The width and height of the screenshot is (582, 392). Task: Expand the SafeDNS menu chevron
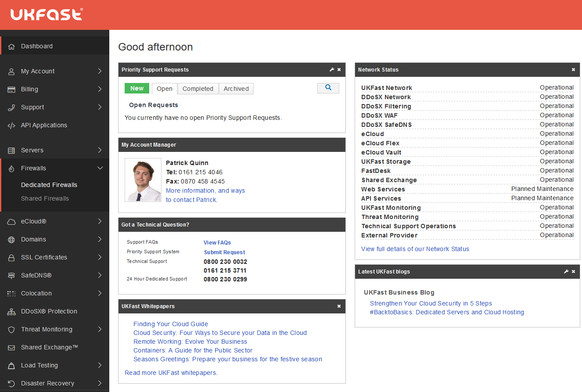click(100, 275)
